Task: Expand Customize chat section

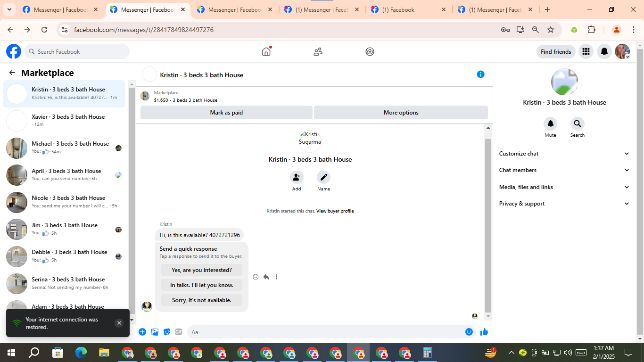Action: pos(564,154)
